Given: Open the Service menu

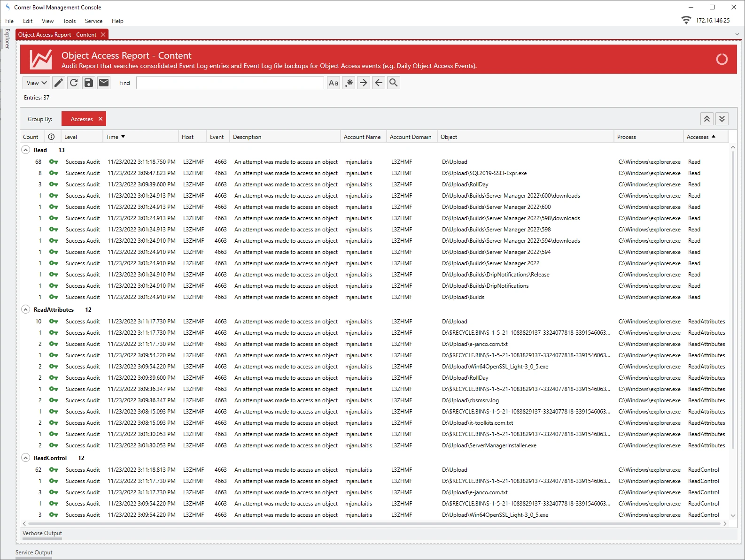Looking at the screenshot, I should pyautogui.click(x=93, y=21).
